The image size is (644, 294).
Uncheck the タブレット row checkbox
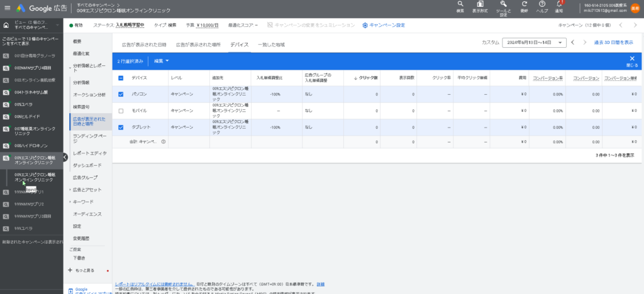(121, 127)
